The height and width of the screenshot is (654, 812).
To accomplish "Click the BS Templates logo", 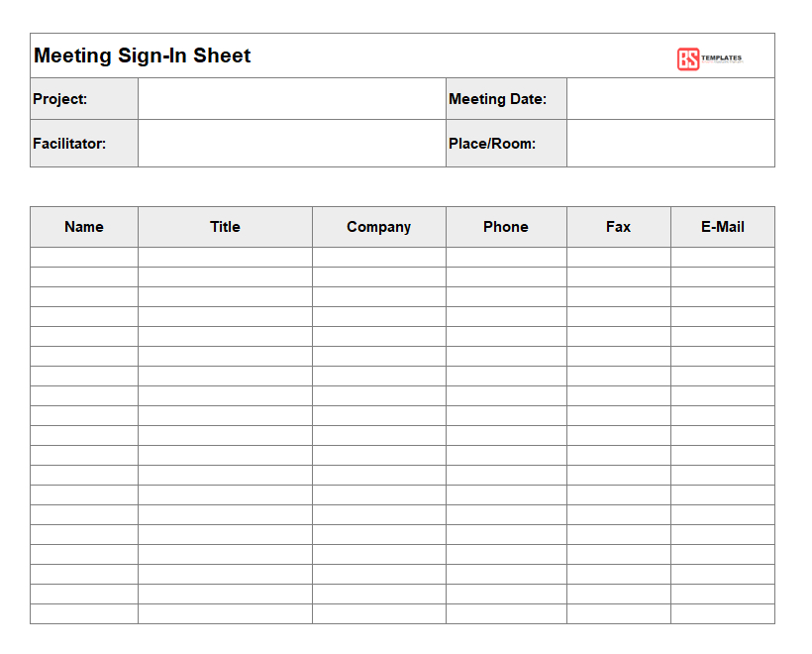I will click(709, 58).
